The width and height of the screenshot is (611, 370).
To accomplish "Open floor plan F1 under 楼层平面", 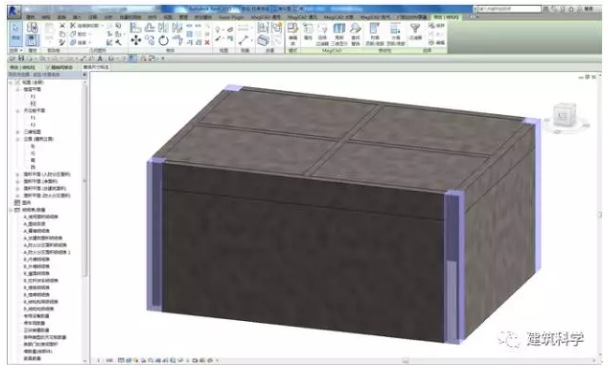I will [33, 96].
